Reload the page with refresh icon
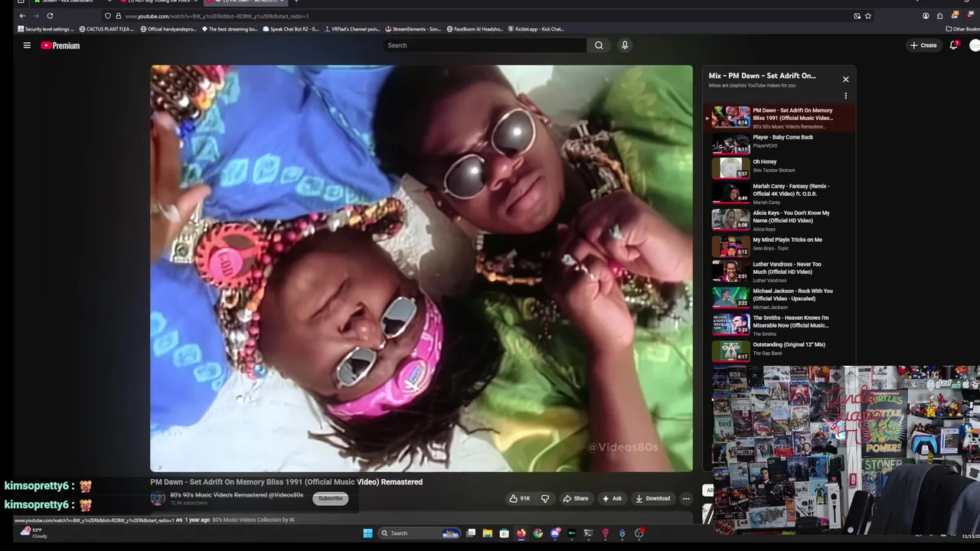Viewport: 980px width, 551px height. (x=50, y=15)
